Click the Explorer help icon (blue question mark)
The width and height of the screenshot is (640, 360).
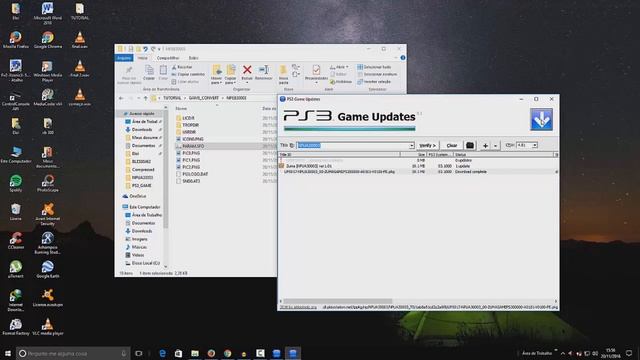pyautogui.click(x=403, y=58)
